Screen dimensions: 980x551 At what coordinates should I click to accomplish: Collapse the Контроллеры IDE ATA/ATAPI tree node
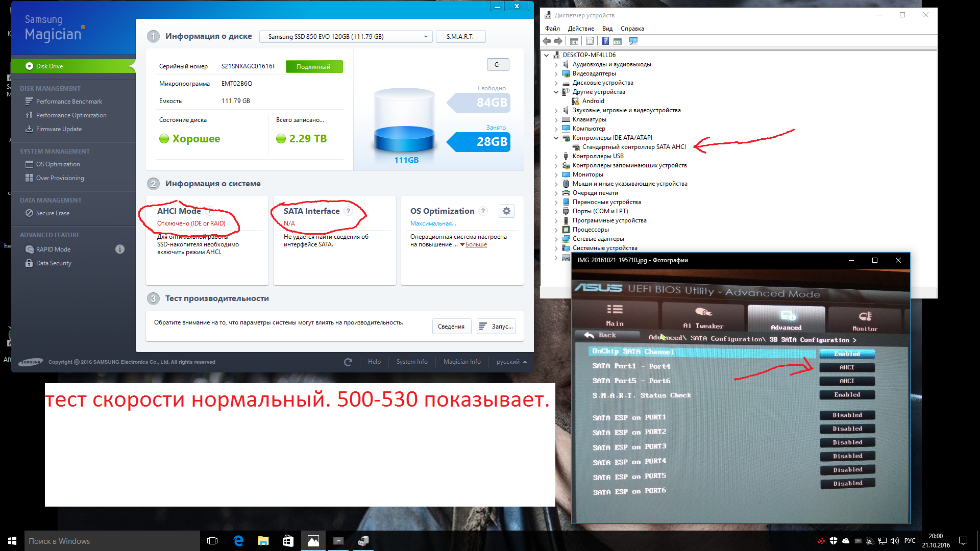(556, 138)
